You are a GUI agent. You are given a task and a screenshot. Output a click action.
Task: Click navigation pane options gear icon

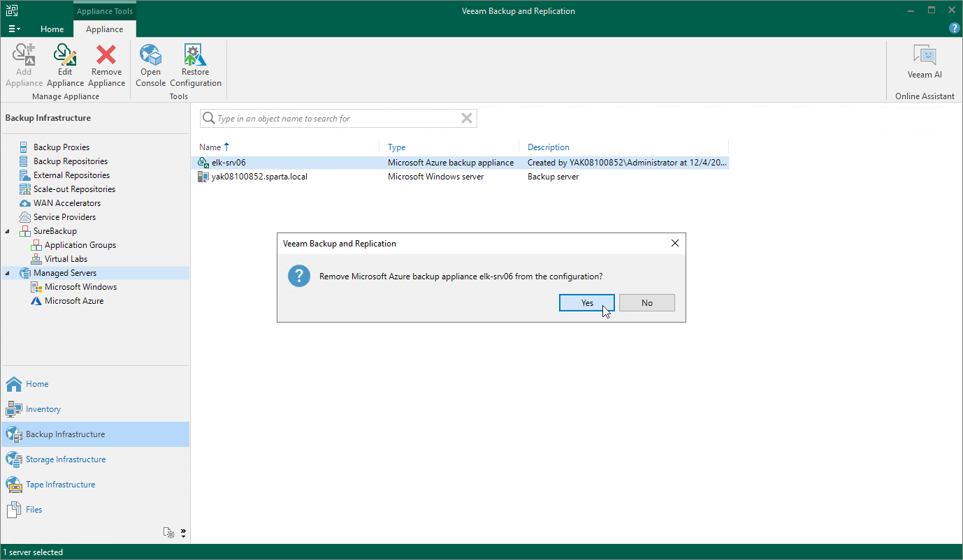point(169,533)
